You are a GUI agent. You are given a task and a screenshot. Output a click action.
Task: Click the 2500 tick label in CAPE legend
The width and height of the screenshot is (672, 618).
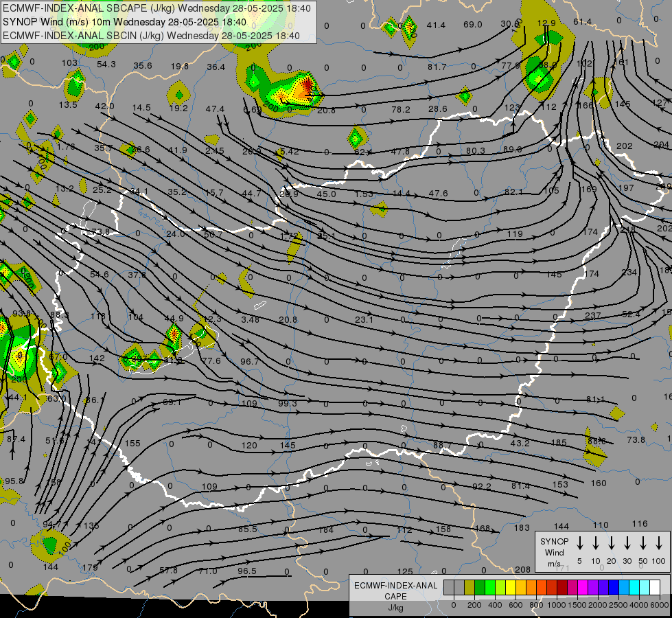coord(618,605)
